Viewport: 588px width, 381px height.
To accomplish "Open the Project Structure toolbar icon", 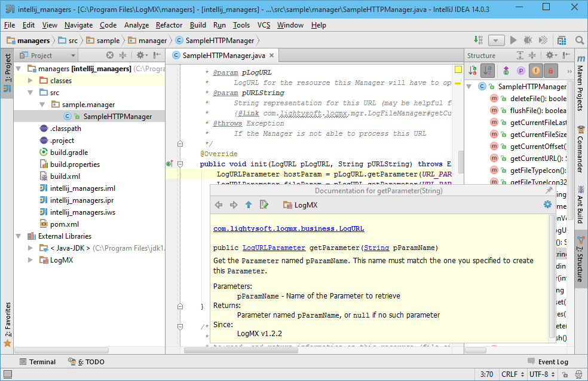I will [561, 40].
